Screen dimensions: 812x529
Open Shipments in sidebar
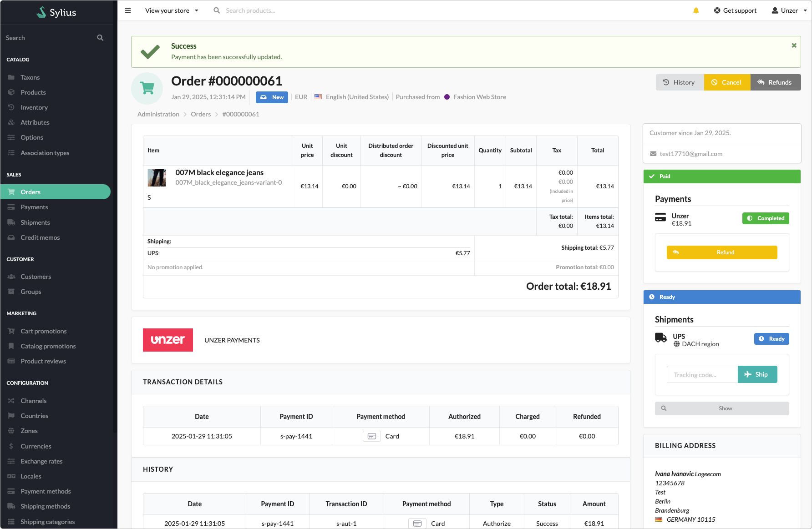[35, 222]
